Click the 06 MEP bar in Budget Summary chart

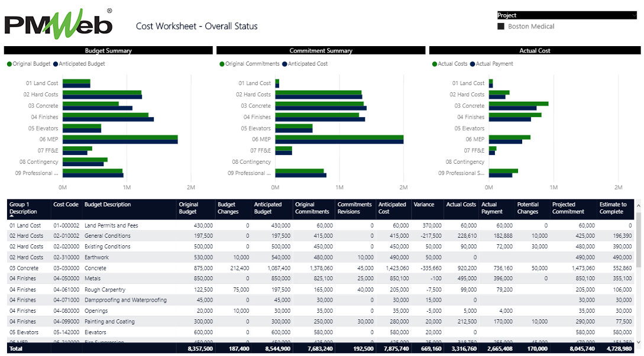[x=118, y=139]
